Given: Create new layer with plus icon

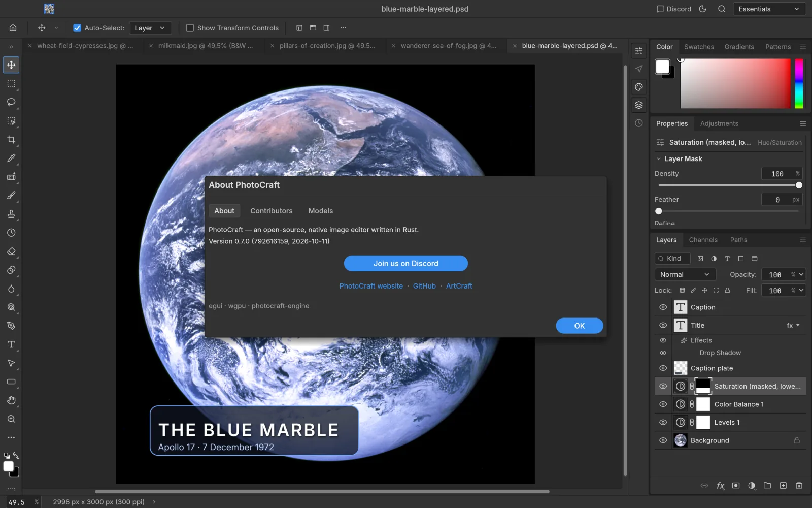Looking at the screenshot, I should [x=783, y=486].
